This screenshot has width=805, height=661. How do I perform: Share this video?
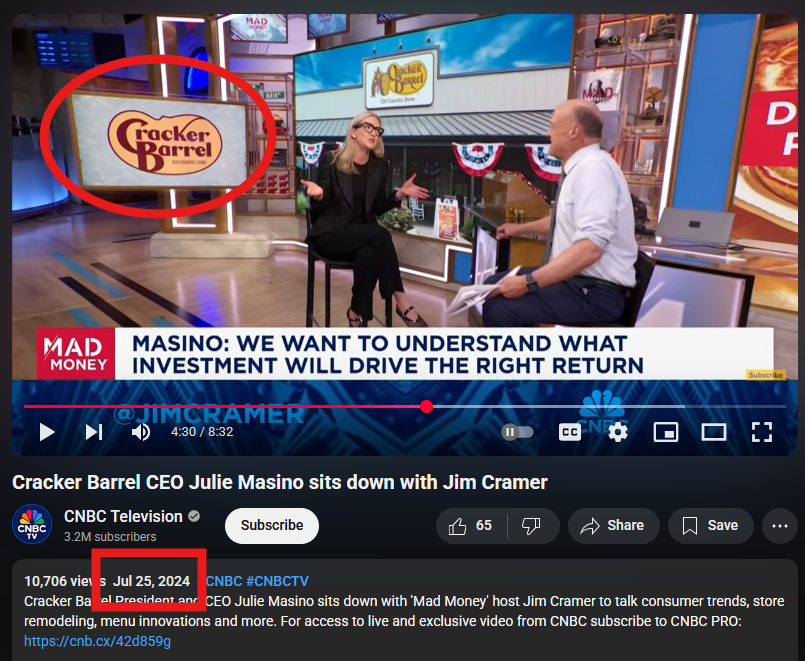coord(613,526)
